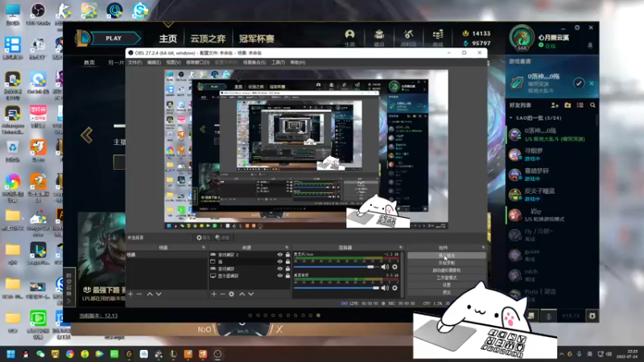Open settings gear for 桌面音频 channel

(394, 288)
